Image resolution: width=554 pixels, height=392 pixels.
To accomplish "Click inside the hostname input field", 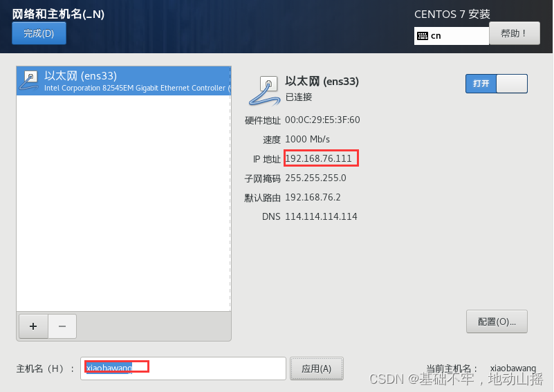I will [x=183, y=368].
